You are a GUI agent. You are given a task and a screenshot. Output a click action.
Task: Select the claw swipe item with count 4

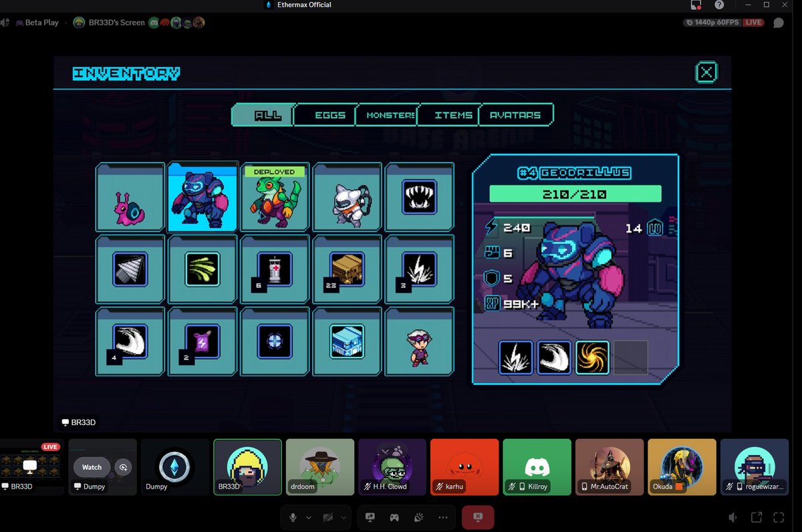(130, 342)
